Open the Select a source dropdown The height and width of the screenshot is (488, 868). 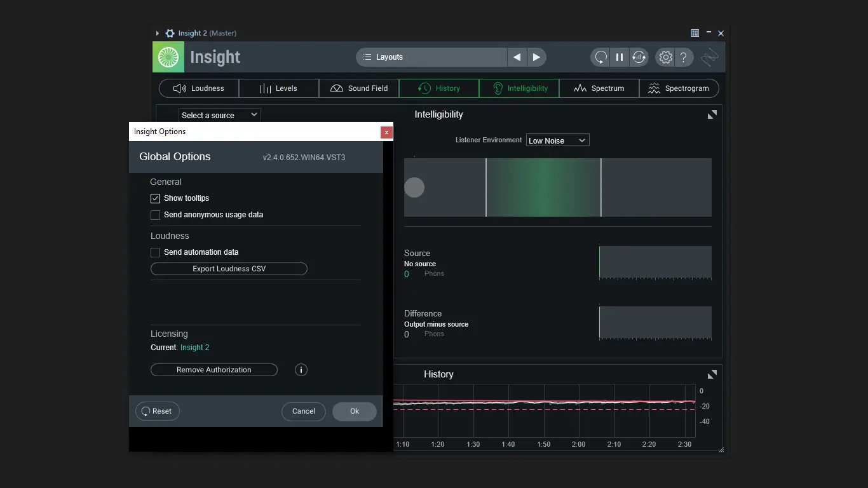click(219, 115)
